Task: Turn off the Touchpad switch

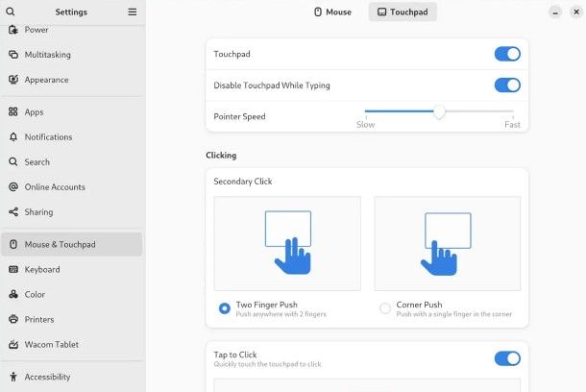Action: [507, 54]
